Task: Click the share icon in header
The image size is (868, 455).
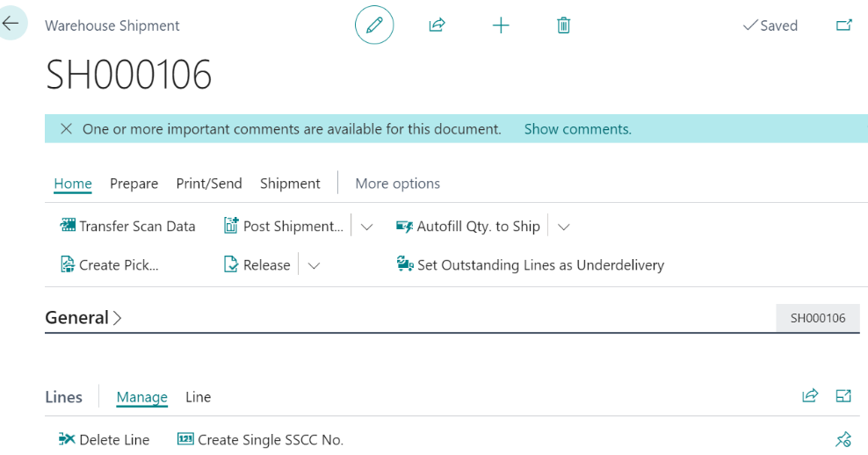Action: [x=437, y=25]
